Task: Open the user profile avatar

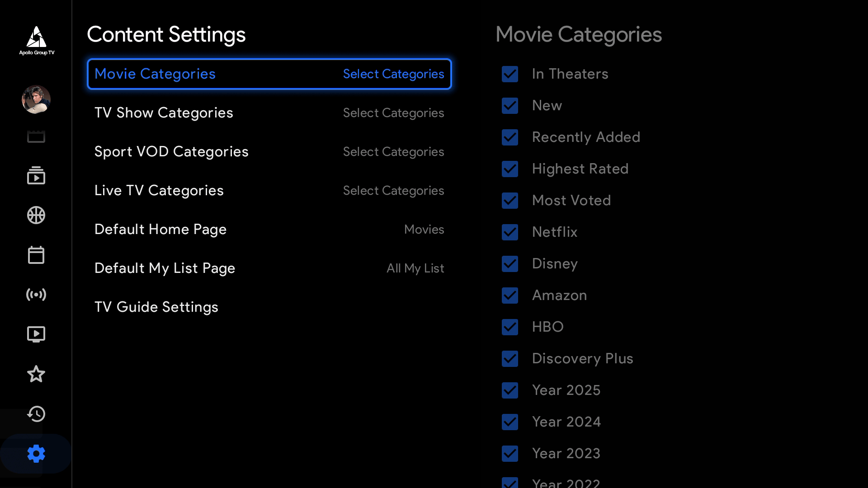Action: click(x=36, y=99)
